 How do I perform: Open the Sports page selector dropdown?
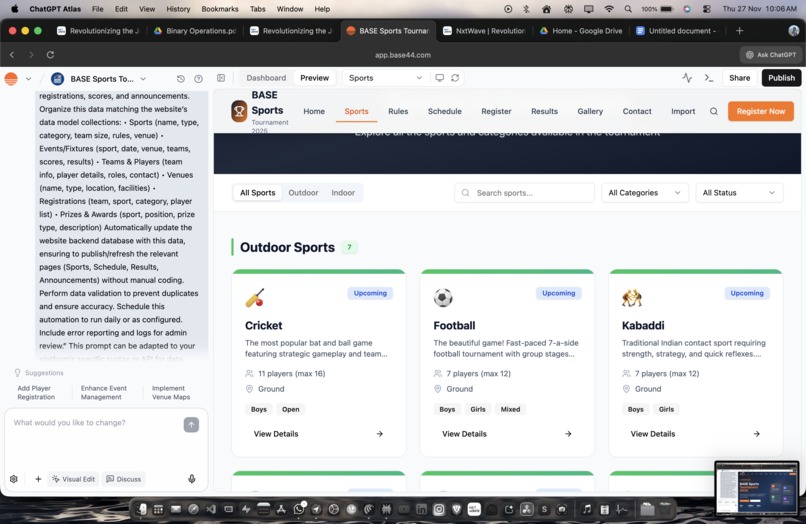385,78
